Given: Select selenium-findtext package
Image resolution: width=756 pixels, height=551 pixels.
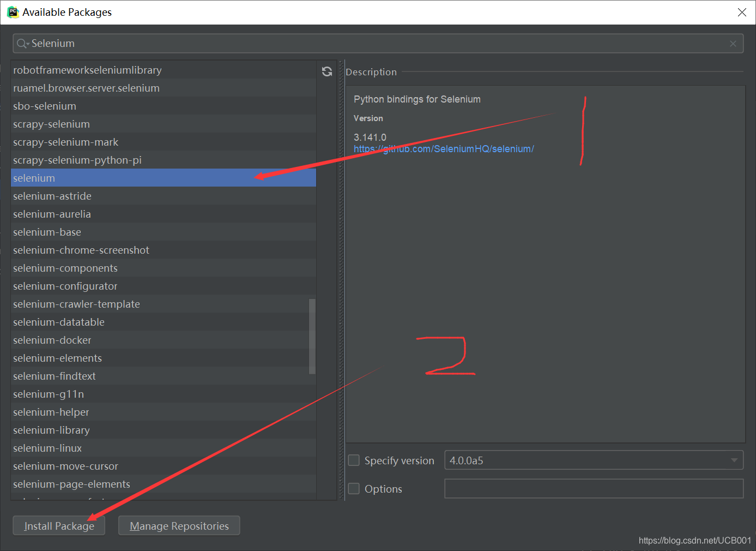Looking at the screenshot, I should [x=164, y=376].
